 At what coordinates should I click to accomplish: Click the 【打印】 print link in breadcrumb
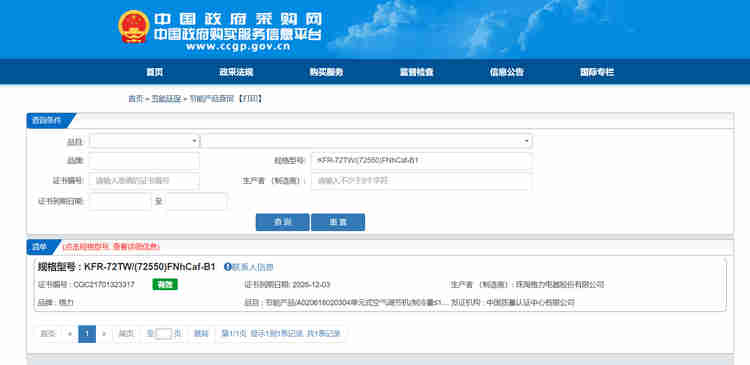(x=250, y=99)
